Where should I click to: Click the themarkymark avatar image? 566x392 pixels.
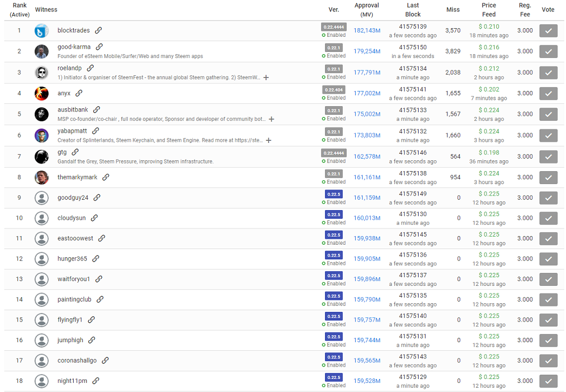[x=42, y=177]
